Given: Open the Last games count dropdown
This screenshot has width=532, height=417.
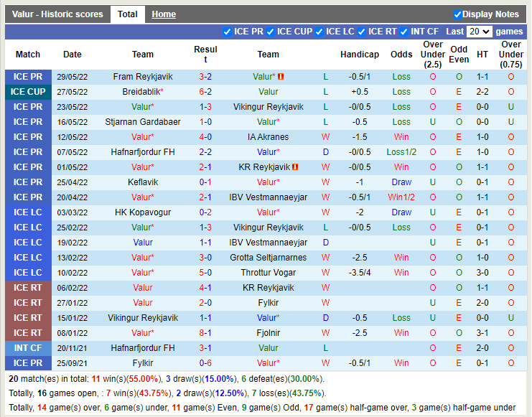Looking at the screenshot, I should 479,32.
